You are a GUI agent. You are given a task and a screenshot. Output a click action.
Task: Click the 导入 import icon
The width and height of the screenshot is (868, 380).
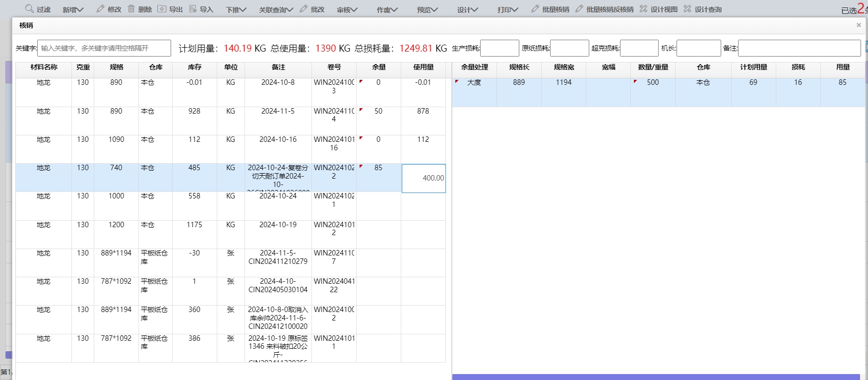pyautogui.click(x=193, y=9)
